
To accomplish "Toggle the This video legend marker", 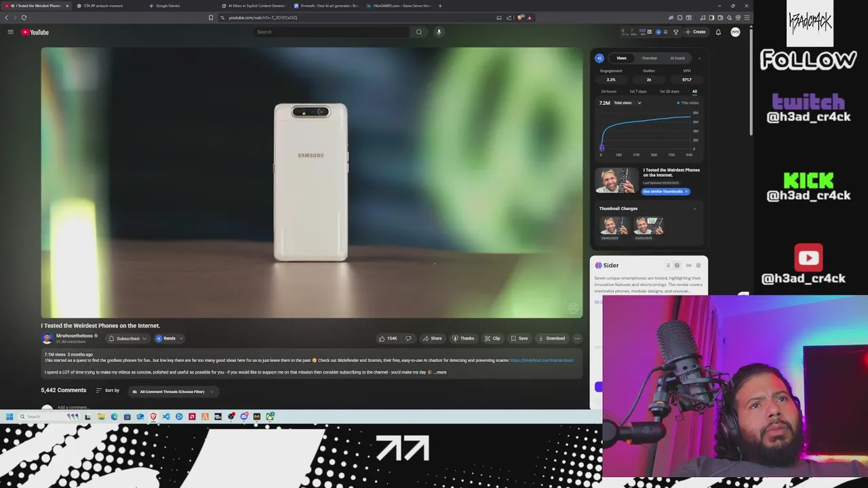I will click(x=688, y=103).
